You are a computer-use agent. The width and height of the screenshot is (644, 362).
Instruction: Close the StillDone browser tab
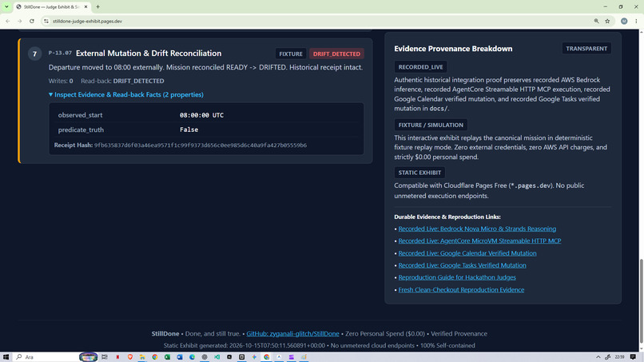(x=85, y=6)
